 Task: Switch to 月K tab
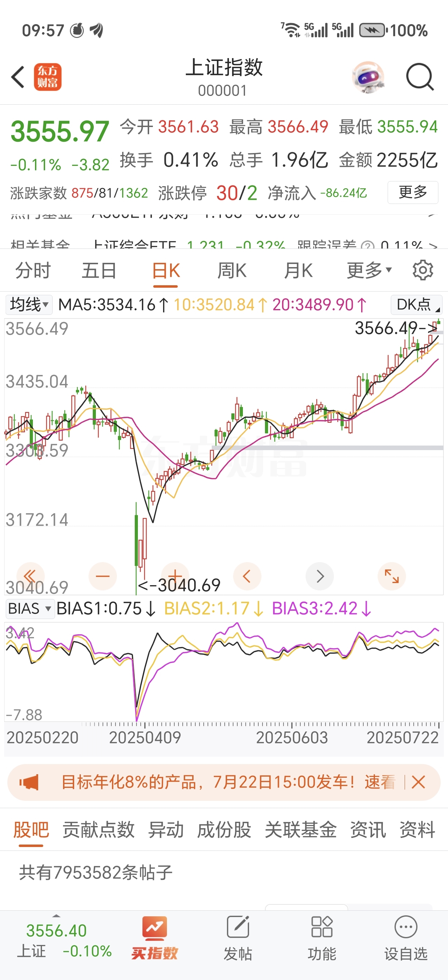click(299, 271)
